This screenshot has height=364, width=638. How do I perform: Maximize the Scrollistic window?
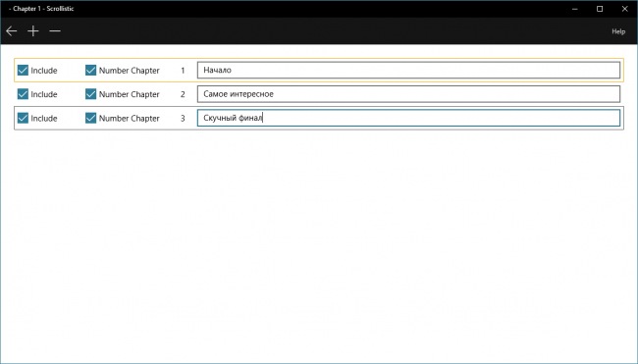pos(600,9)
